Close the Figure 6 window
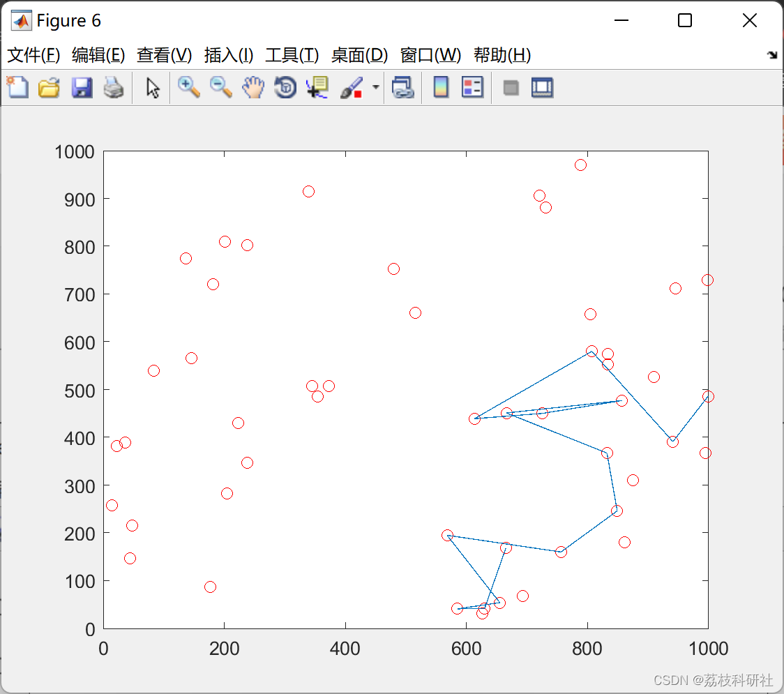This screenshot has height=694, width=784. pyautogui.click(x=750, y=20)
